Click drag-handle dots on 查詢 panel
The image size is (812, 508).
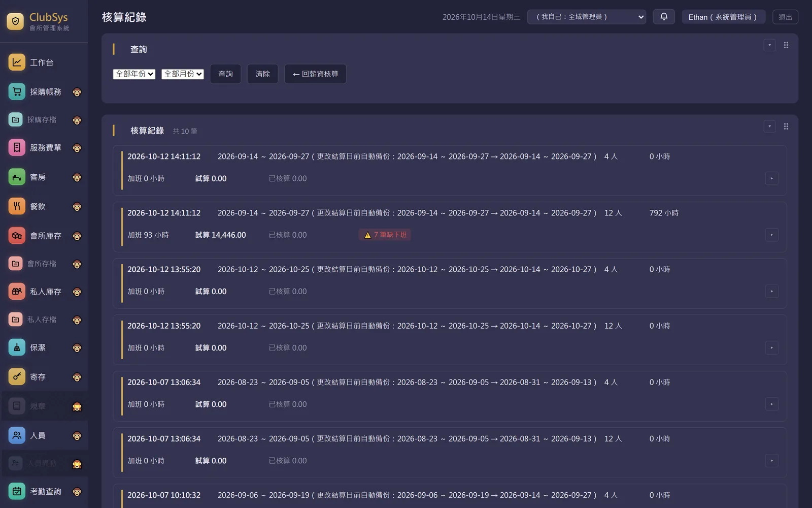pos(786,45)
